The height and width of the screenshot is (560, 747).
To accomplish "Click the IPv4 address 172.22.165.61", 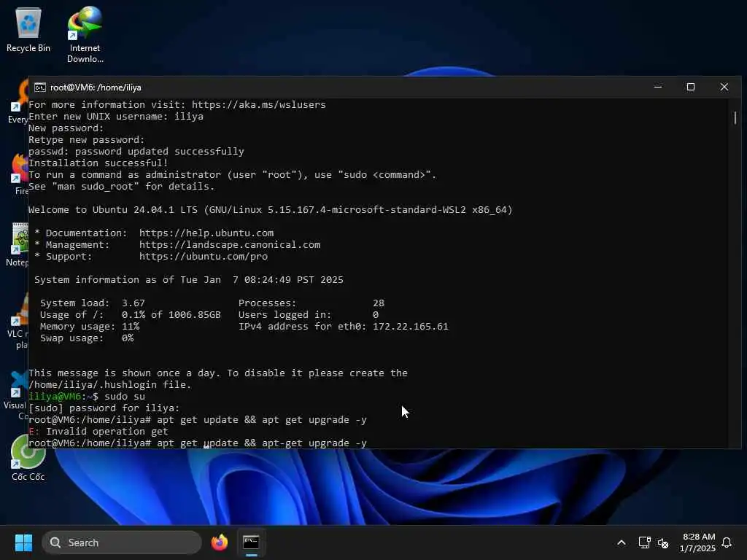I will (x=410, y=327).
